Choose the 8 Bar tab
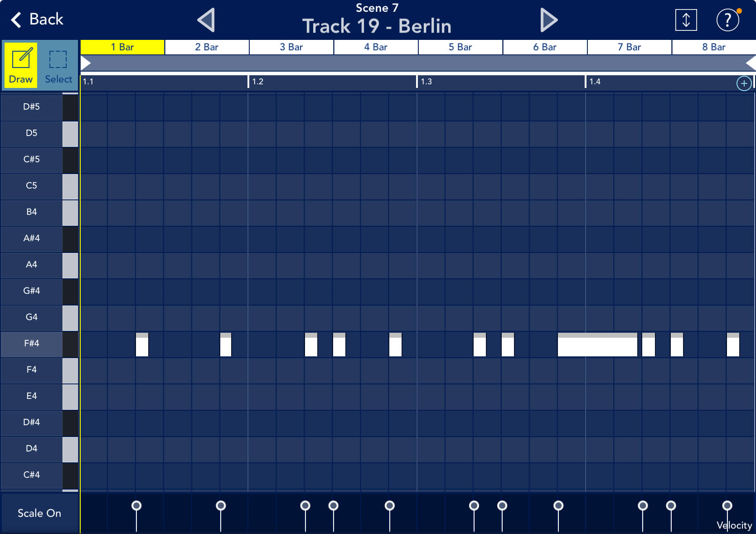The width and height of the screenshot is (756, 534). click(x=713, y=47)
